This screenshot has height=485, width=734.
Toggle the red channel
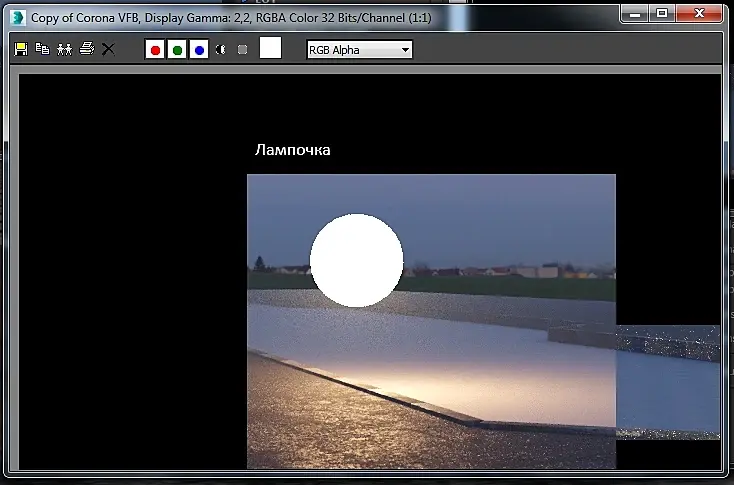point(155,50)
